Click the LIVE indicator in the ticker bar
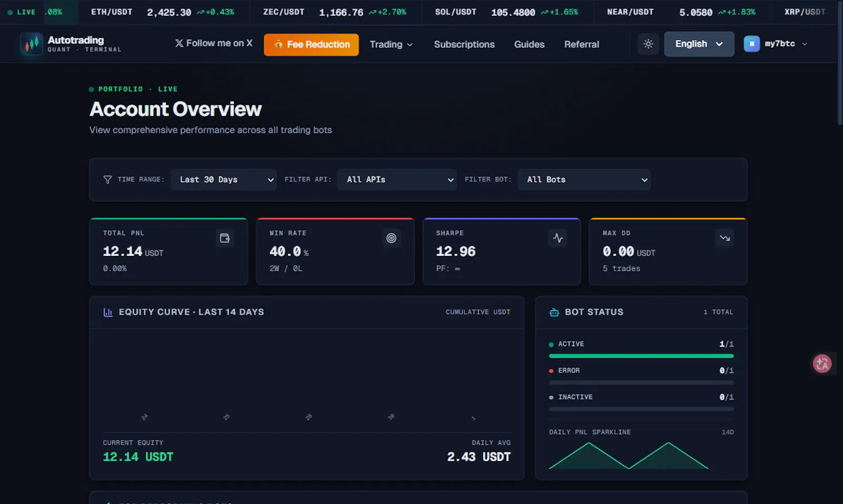The image size is (843, 504). [22, 12]
